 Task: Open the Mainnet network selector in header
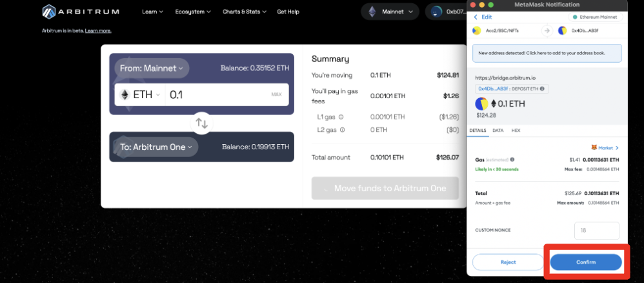(390, 12)
